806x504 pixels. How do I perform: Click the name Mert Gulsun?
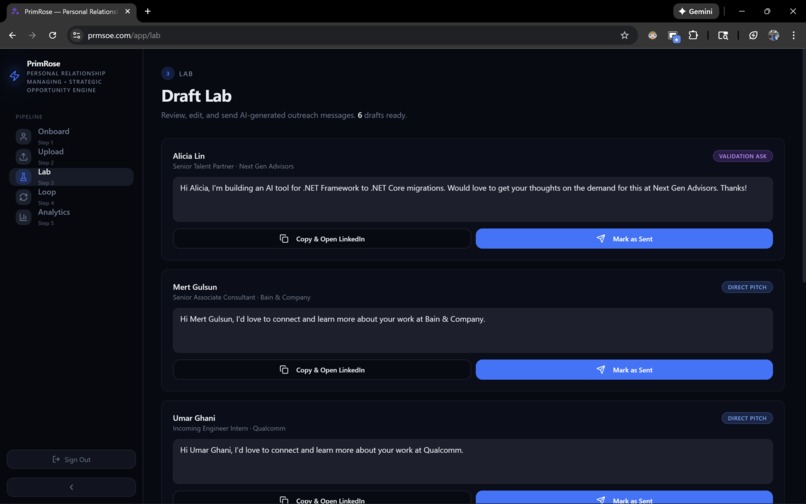click(195, 287)
